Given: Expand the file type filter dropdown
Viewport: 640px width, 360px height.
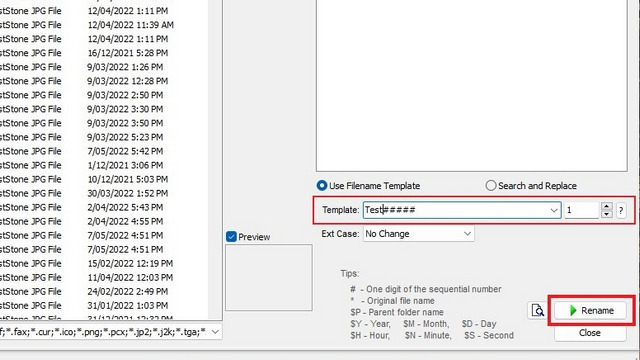Looking at the screenshot, I should point(216,332).
